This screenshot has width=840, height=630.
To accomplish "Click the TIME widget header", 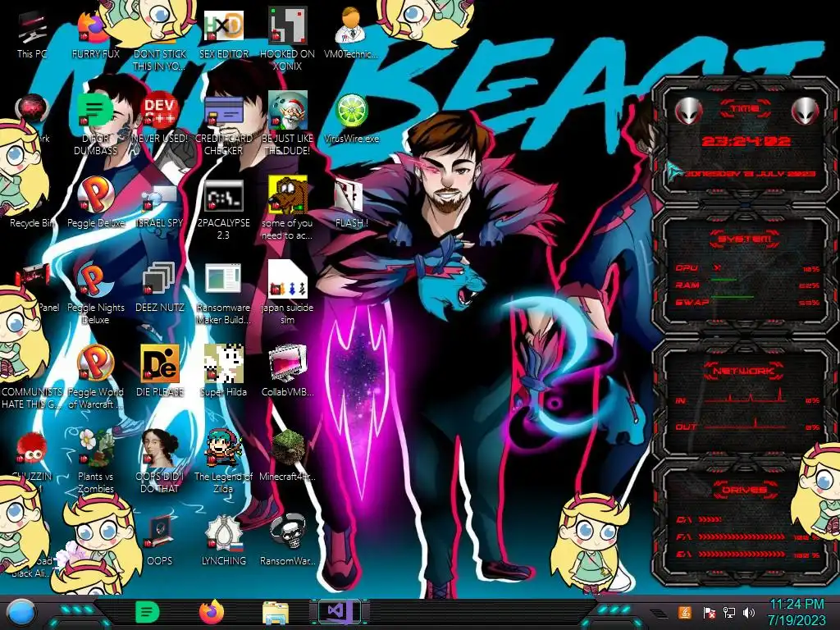I will pyautogui.click(x=745, y=108).
